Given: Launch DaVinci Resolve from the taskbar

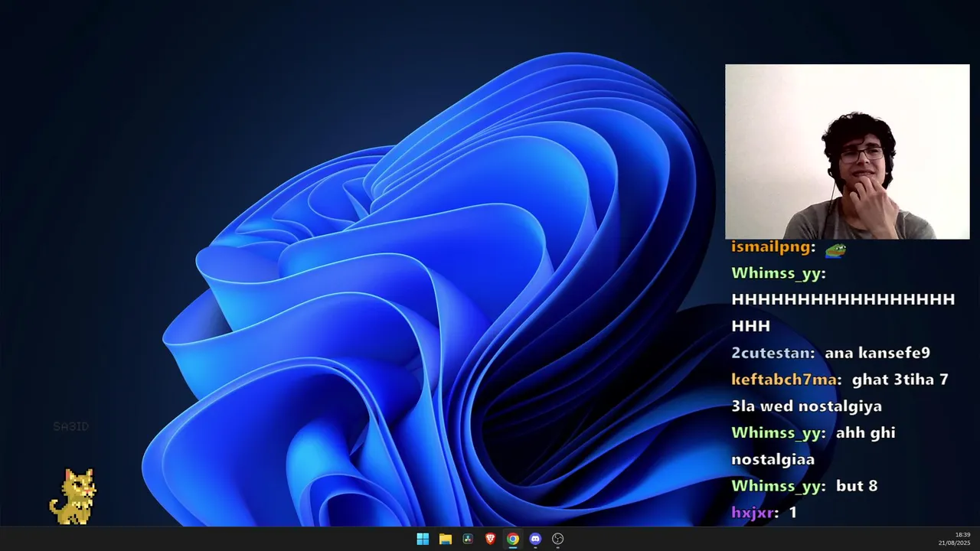Looking at the screenshot, I should (x=468, y=539).
